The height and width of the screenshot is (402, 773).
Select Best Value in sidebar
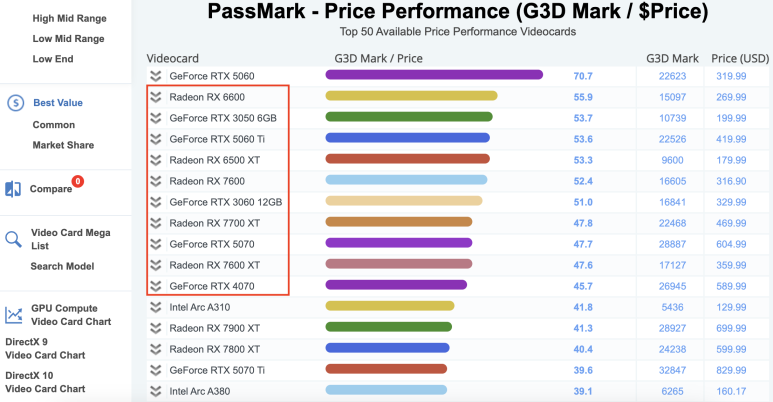click(x=58, y=103)
